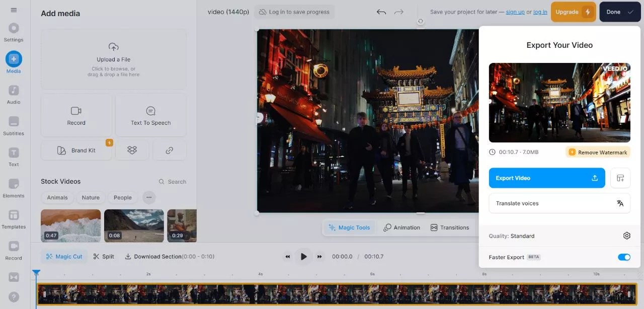This screenshot has width=644, height=309.
Task: Import media from Dropbox
Action: pyautogui.click(x=132, y=150)
